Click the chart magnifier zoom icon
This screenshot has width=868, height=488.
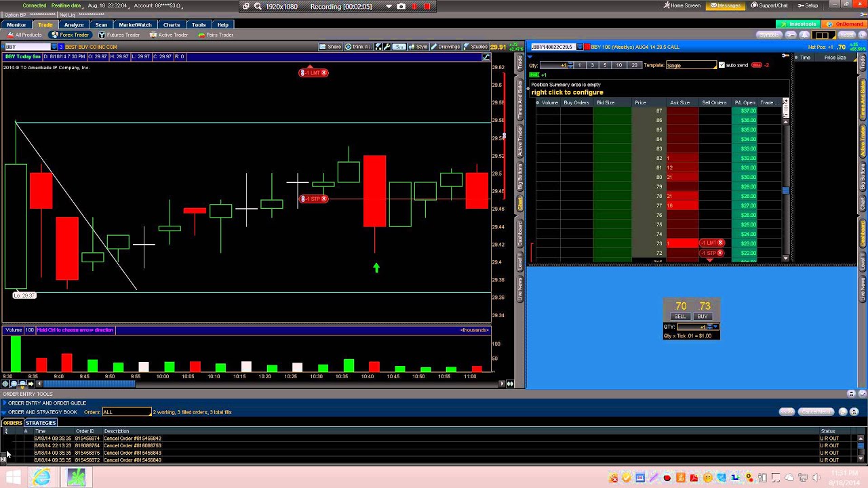click(x=14, y=384)
